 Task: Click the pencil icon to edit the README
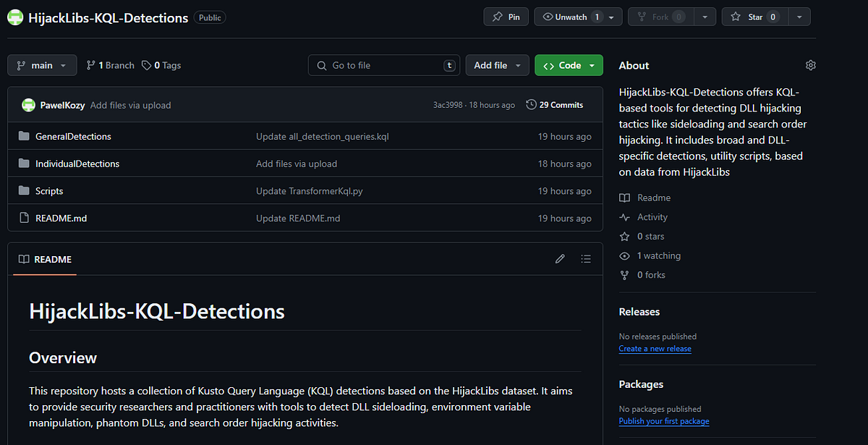point(560,258)
